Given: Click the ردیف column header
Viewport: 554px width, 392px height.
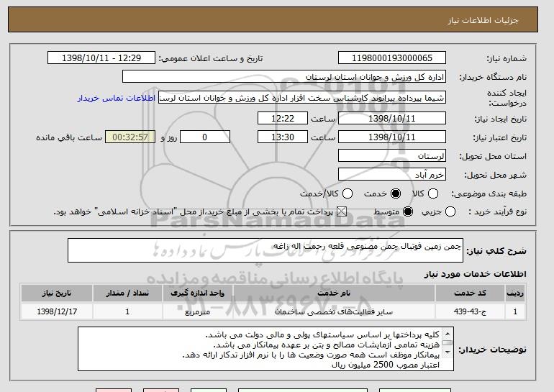Looking at the screenshot, I should (515, 293).
